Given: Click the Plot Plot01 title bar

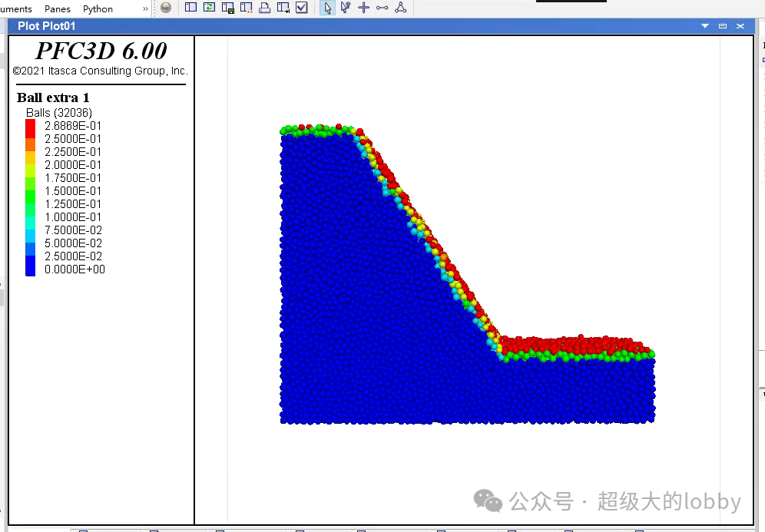Looking at the screenshot, I should [x=382, y=26].
